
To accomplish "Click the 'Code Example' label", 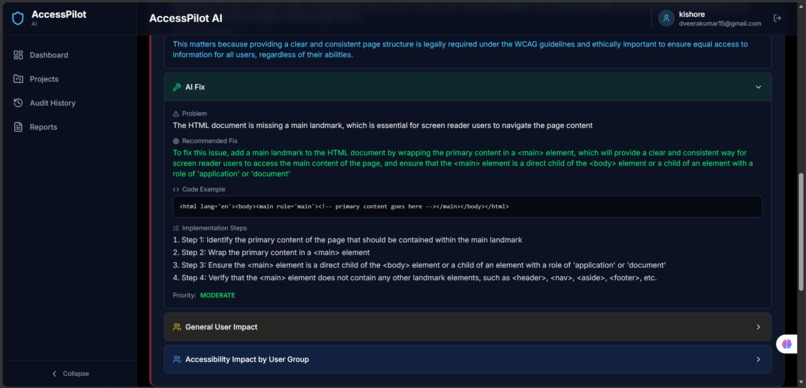I will (x=204, y=189).
